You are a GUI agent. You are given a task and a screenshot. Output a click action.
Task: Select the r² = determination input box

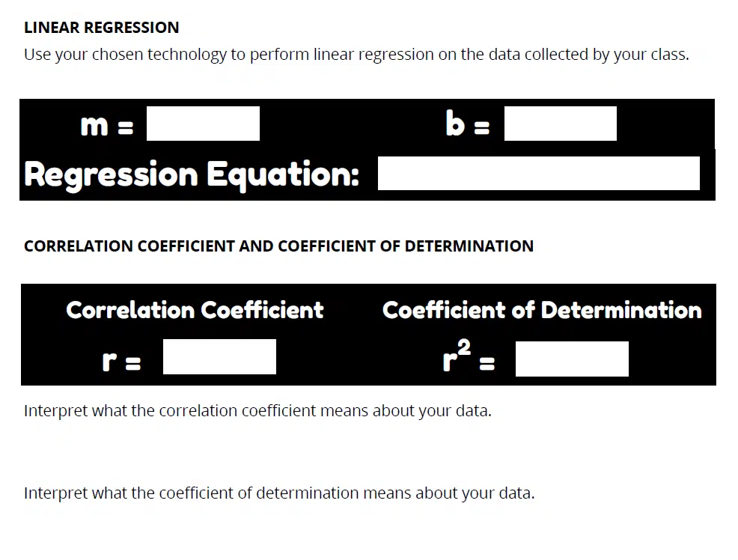(572, 359)
